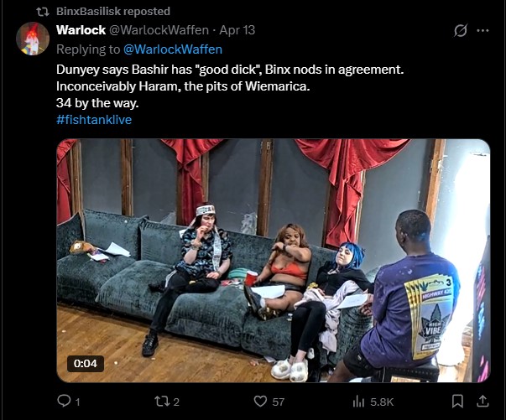
Task: Open the three-dot more options menu
Action: (x=483, y=31)
